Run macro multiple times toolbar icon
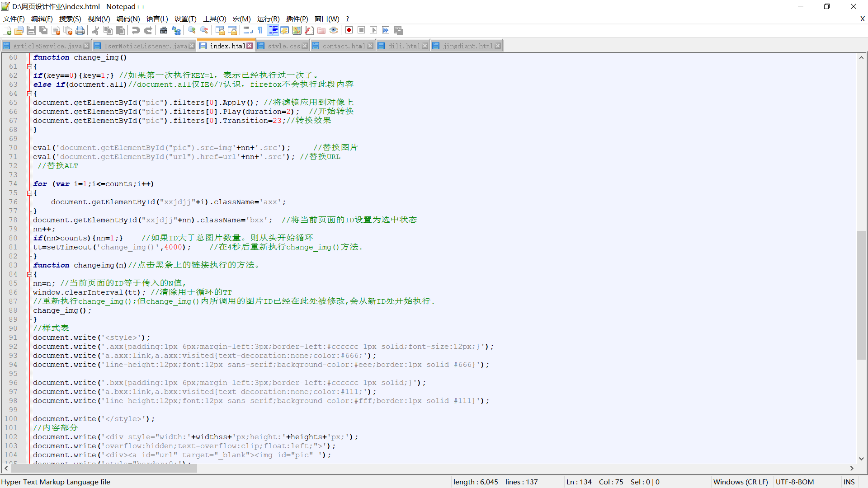 coord(386,30)
